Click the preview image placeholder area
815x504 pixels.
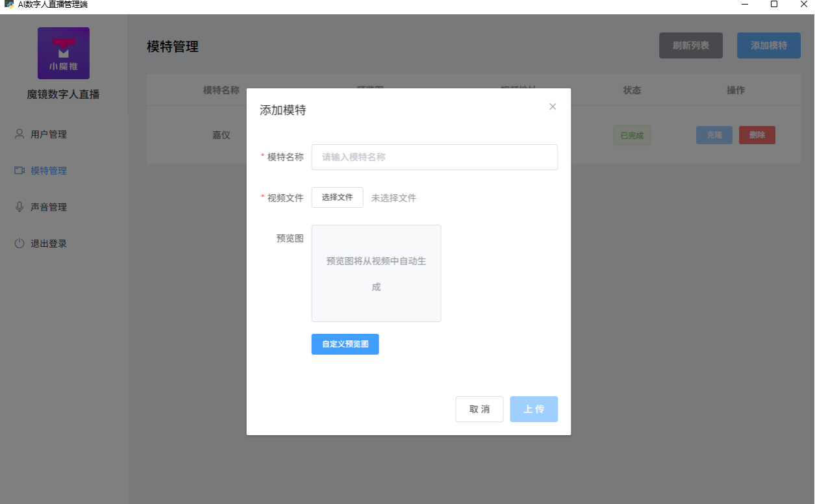376,273
